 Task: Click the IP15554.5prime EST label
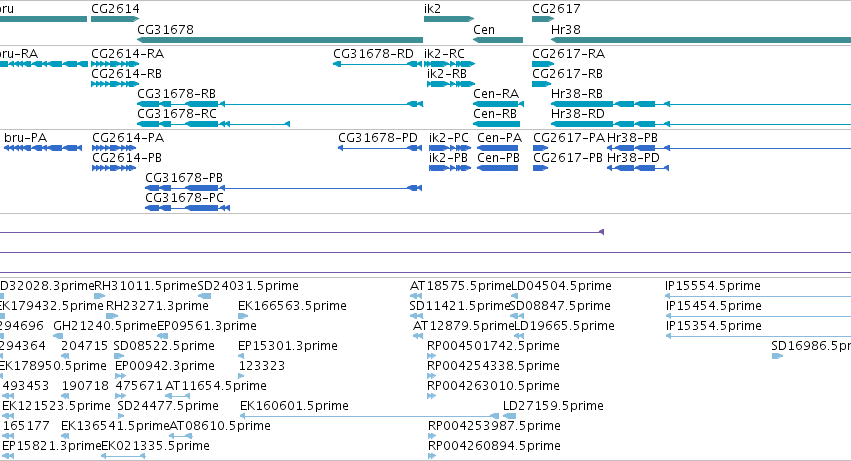coord(713,286)
